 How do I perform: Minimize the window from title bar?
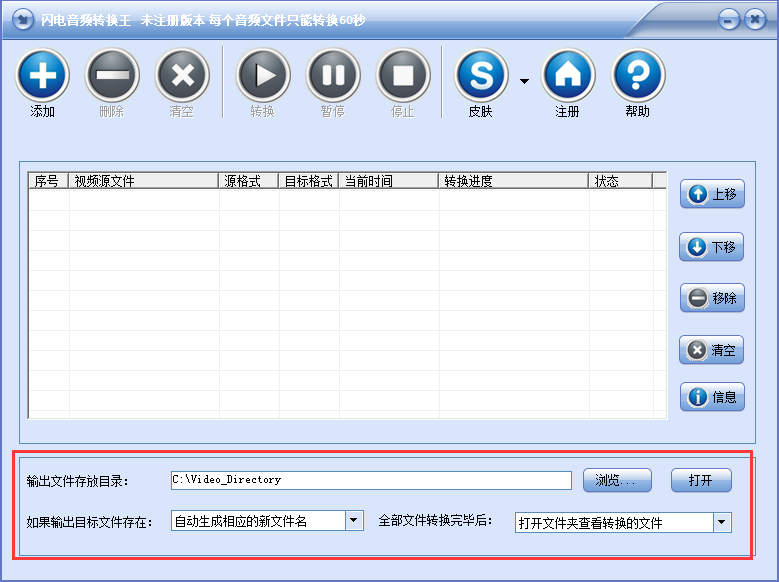[x=729, y=20]
